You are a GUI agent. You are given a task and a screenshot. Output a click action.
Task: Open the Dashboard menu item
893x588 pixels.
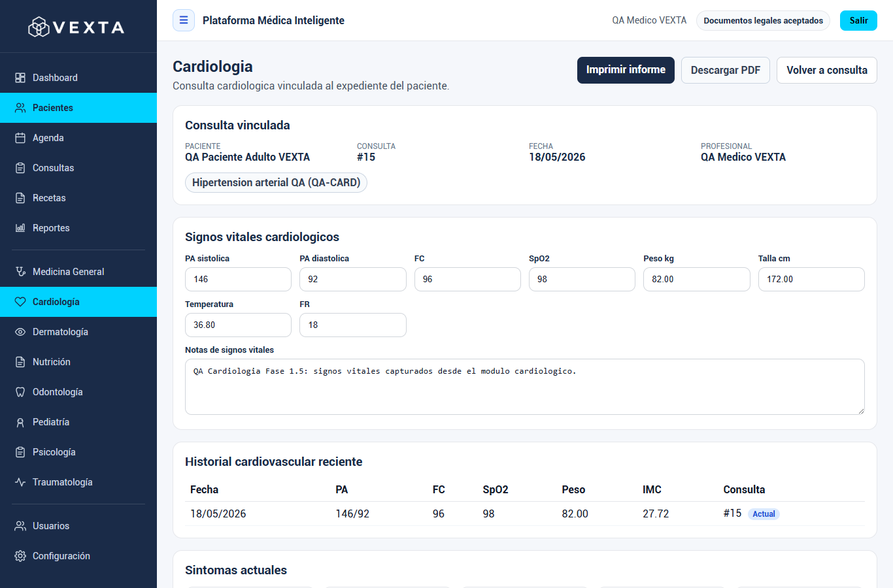pyautogui.click(x=78, y=78)
